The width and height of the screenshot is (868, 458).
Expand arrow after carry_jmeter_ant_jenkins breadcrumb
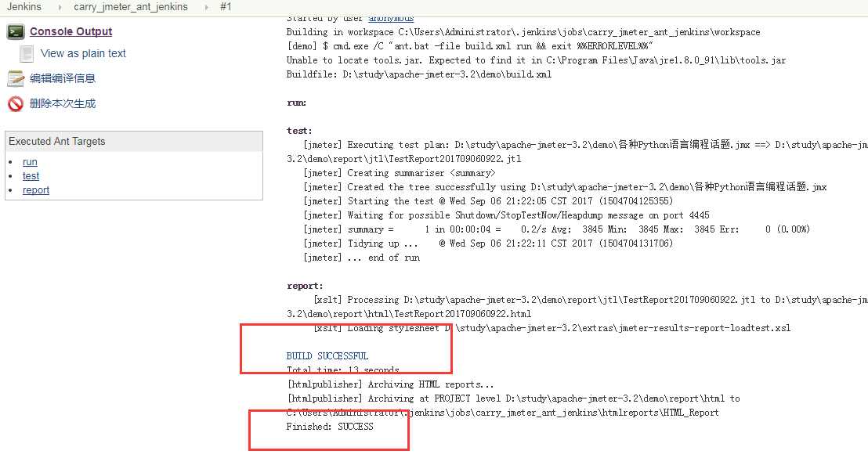[207, 7]
